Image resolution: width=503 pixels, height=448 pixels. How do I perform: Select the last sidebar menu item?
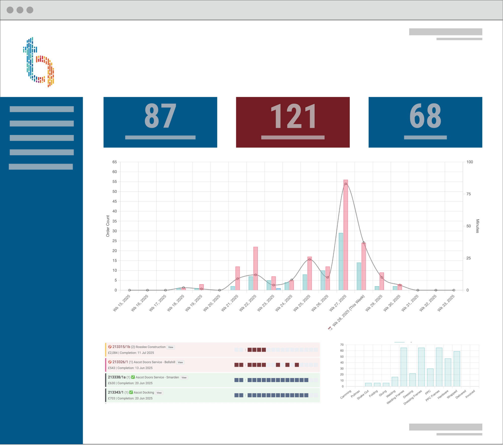click(x=41, y=167)
